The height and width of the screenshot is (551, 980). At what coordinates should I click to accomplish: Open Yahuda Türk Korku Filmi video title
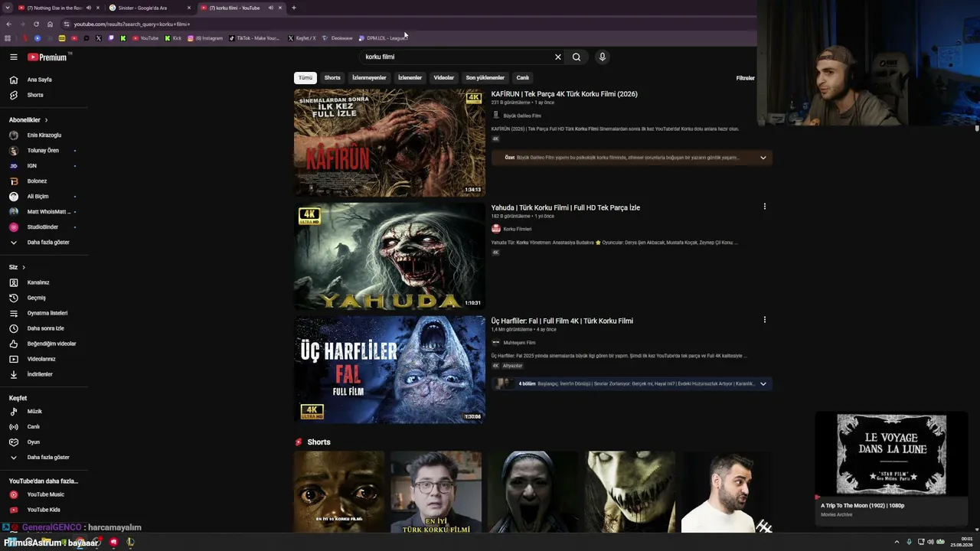coord(566,207)
